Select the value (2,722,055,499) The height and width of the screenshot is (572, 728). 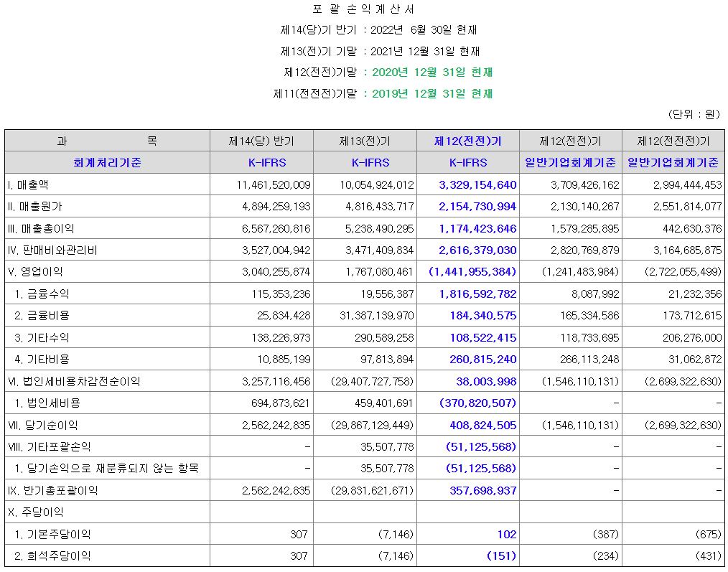coord(683,271)
